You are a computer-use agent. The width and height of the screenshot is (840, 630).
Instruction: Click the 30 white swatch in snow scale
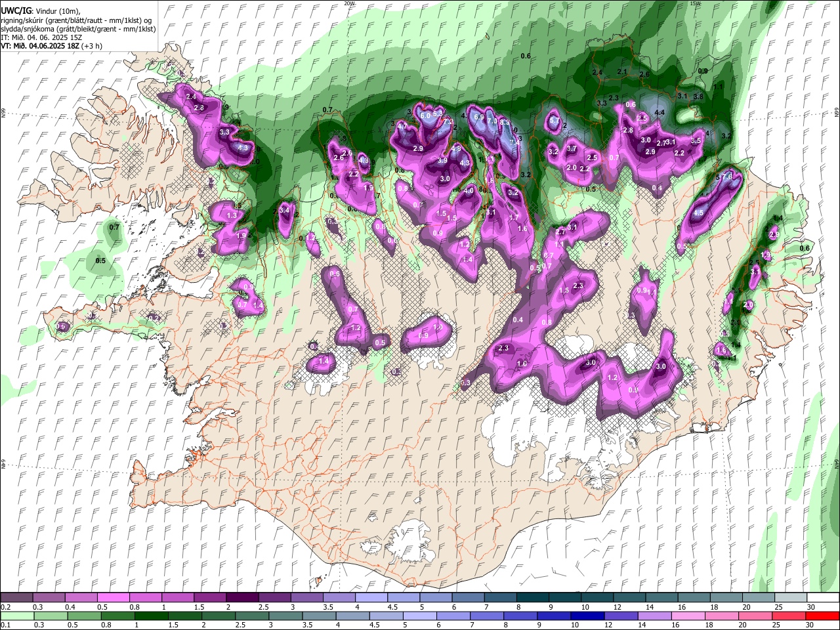823,598
